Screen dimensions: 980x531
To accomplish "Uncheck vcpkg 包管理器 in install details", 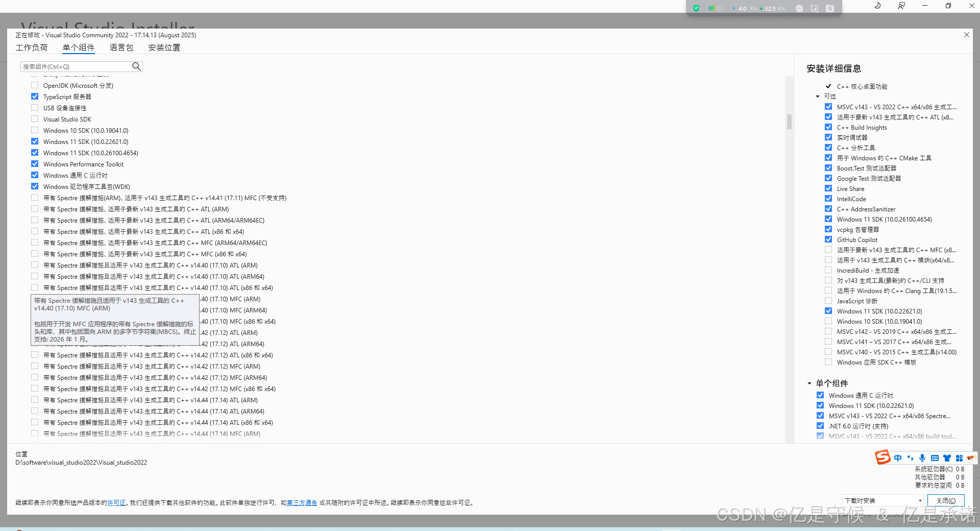I will [x=828, y=229].
